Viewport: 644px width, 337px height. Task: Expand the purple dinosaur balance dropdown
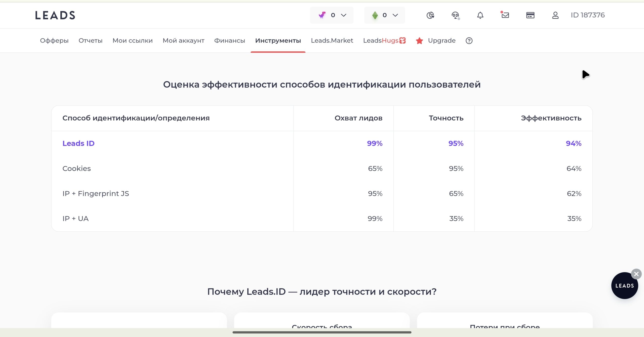pos(332,15)
